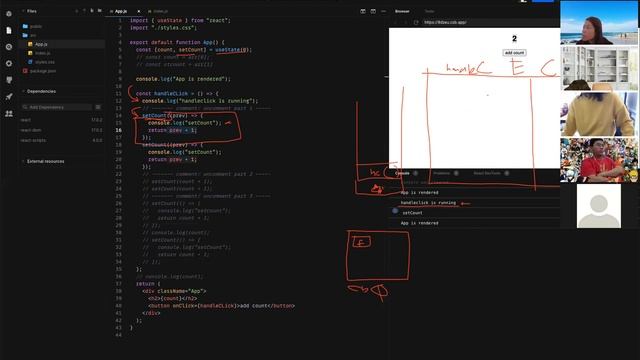The image size is (640, 360).
Task: Collapse the src folder in file tree
Action: point(29,36)
